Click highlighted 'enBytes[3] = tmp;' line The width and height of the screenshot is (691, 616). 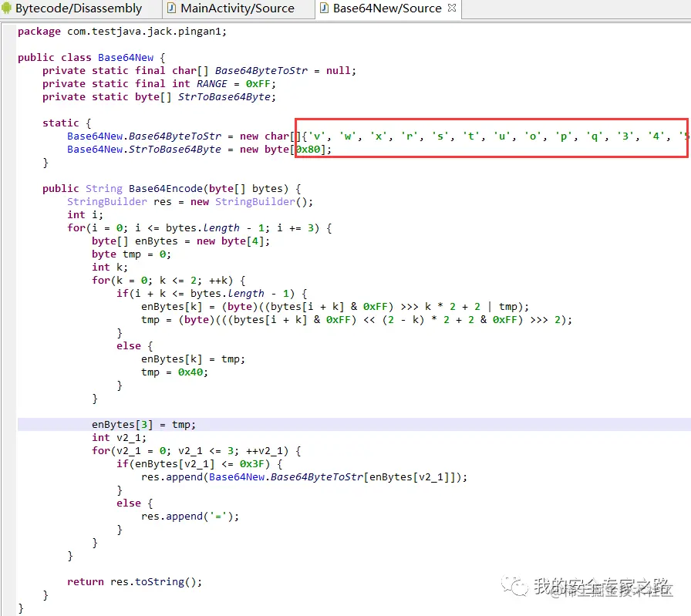click(143, 424)
